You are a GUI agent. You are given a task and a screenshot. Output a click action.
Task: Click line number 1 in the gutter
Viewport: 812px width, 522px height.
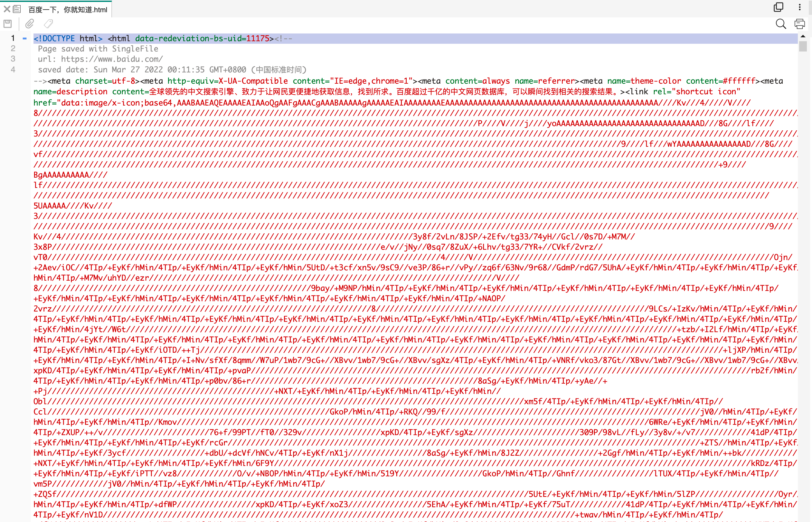(13, 38)
